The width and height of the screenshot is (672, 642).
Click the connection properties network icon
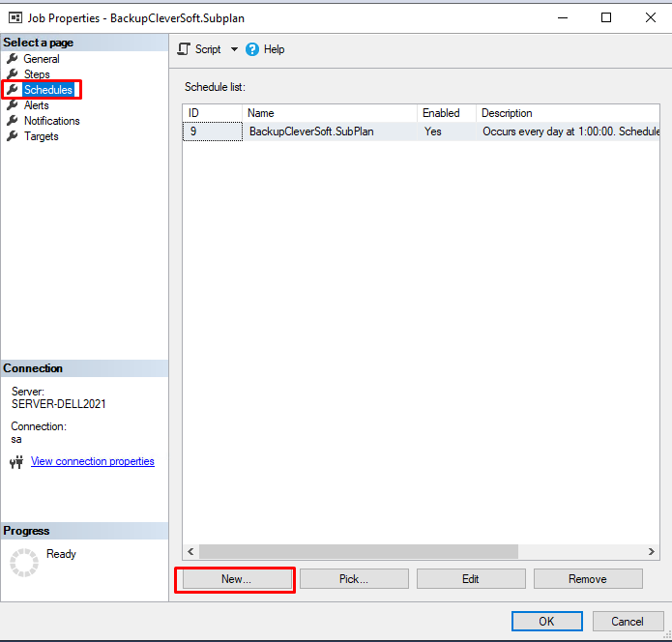(x=15, y=462)
